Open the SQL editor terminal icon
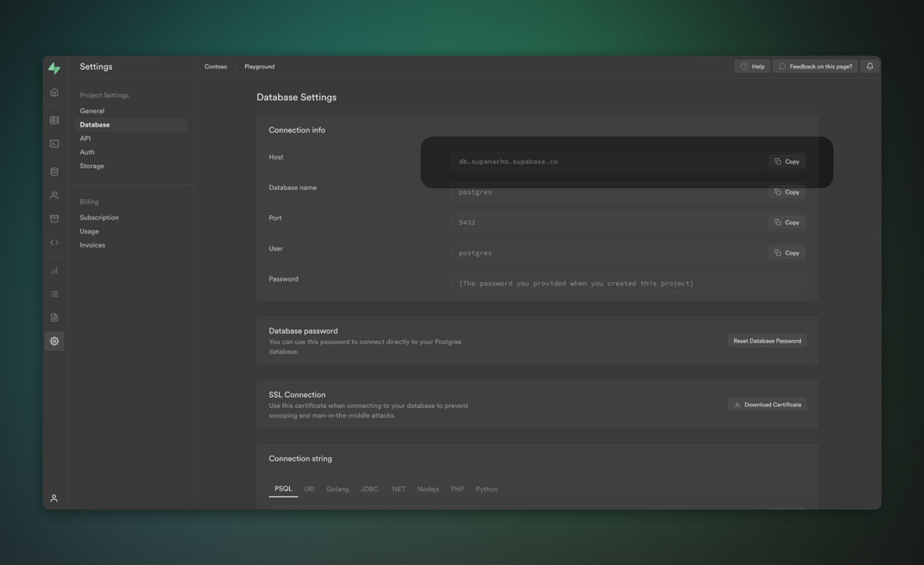The image size is (924, 565). (54, 144)
